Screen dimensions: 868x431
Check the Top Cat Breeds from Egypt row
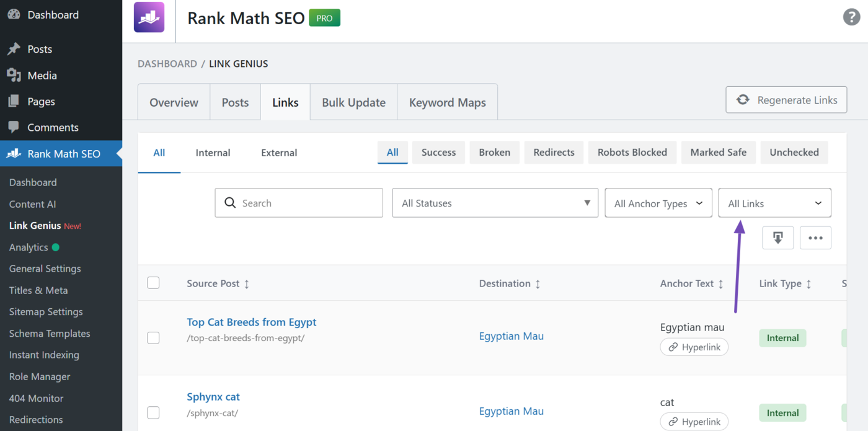click(x=153, y=337)
